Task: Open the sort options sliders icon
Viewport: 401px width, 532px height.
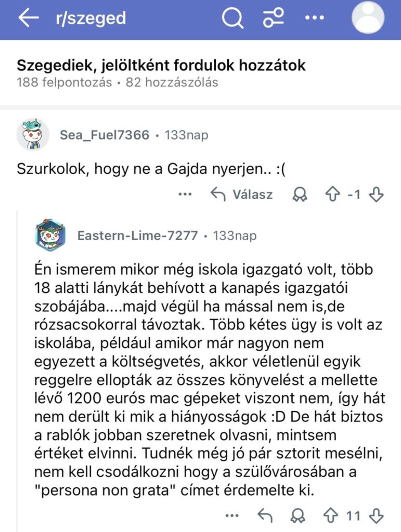Action: [x=273, y=19]
